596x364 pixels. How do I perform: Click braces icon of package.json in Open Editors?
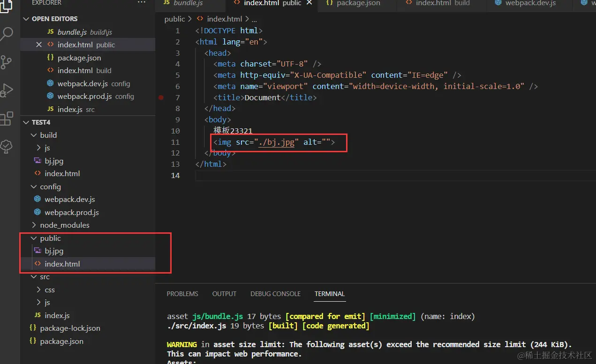(x=51, y=58)
